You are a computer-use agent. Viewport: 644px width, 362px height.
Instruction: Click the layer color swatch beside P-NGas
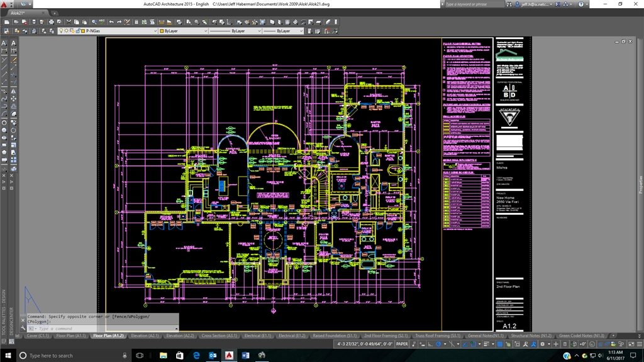[x=84, y=30]
